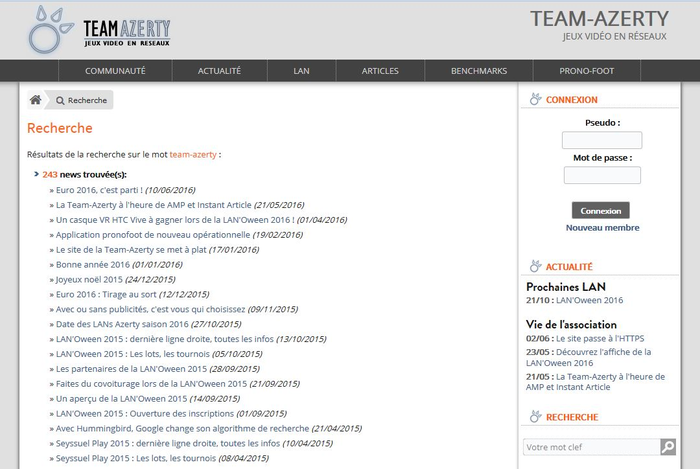Viewport: 700px width, 469px height.
Task: Open the Nouveau membre link
Action: (x=602, y=228)
